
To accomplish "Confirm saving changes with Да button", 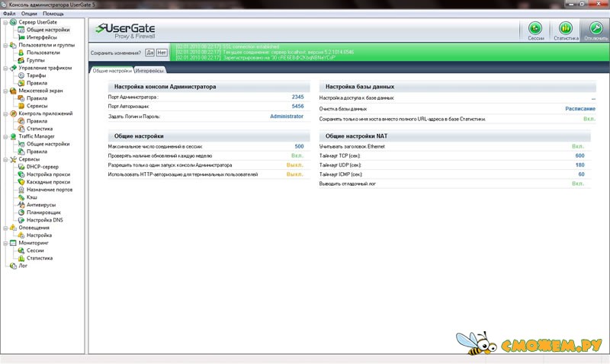I will (149, 53).
